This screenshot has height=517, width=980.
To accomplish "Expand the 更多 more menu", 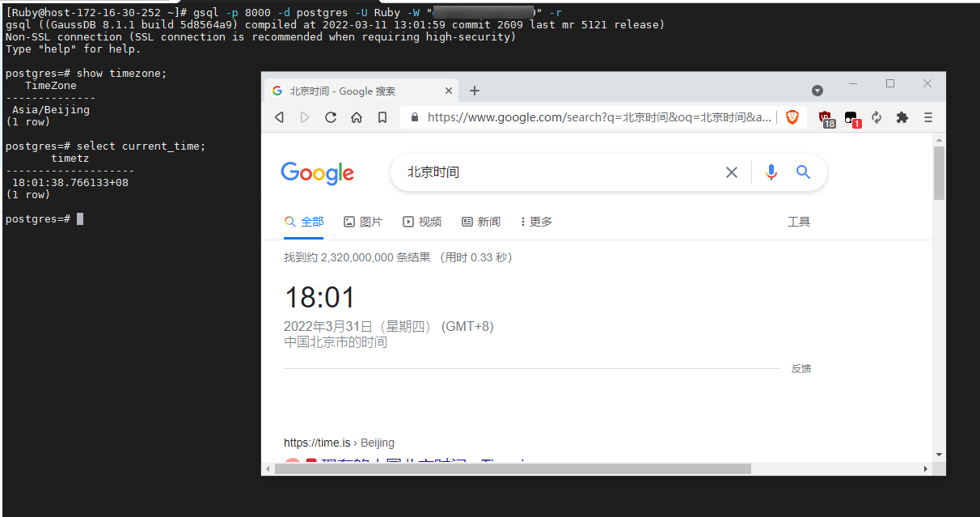I will [x=537, y=222].
